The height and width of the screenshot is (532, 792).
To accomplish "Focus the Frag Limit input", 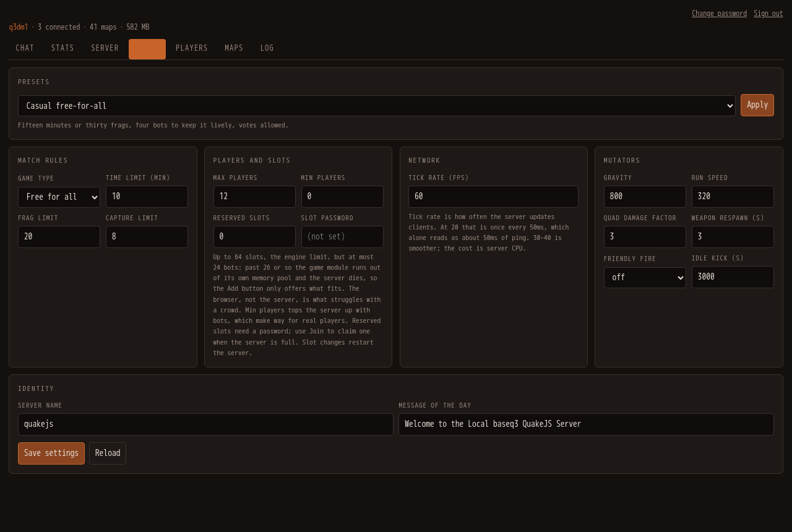I will [x=59, y=237].
